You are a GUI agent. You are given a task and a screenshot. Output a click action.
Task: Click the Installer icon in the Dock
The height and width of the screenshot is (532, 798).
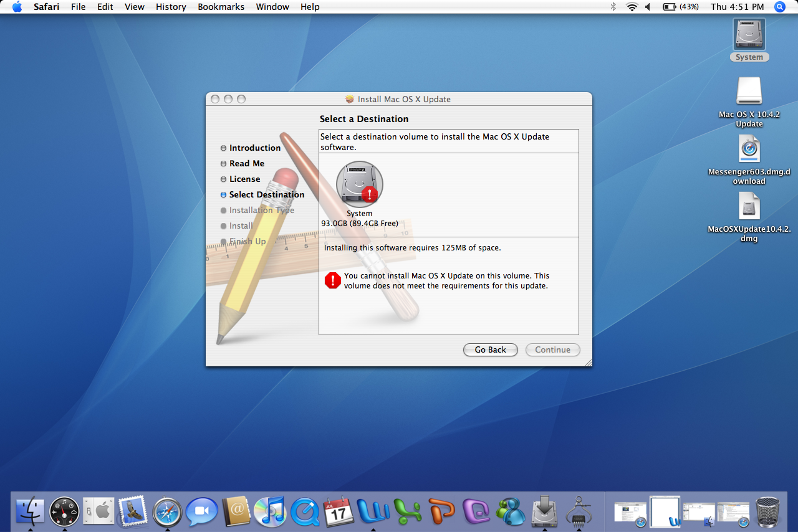coord(544,511)
